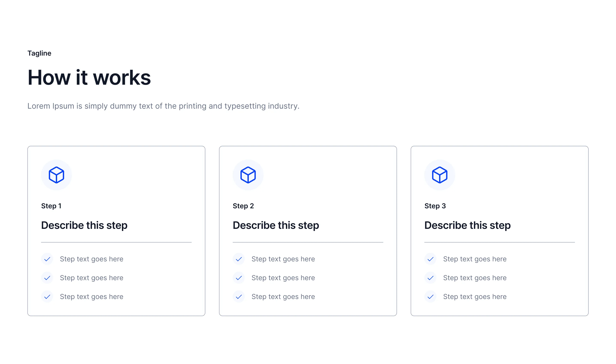Click the cube icon in Step 3 card
The image size is (616, 364).
click(440, 175)
